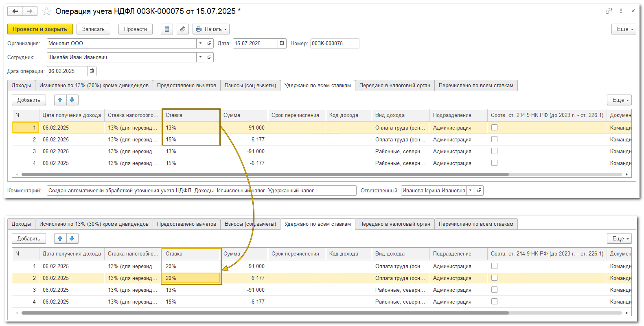
Task: Toggle checkbox in row 1 of upper table
Action: pos(494,128)
